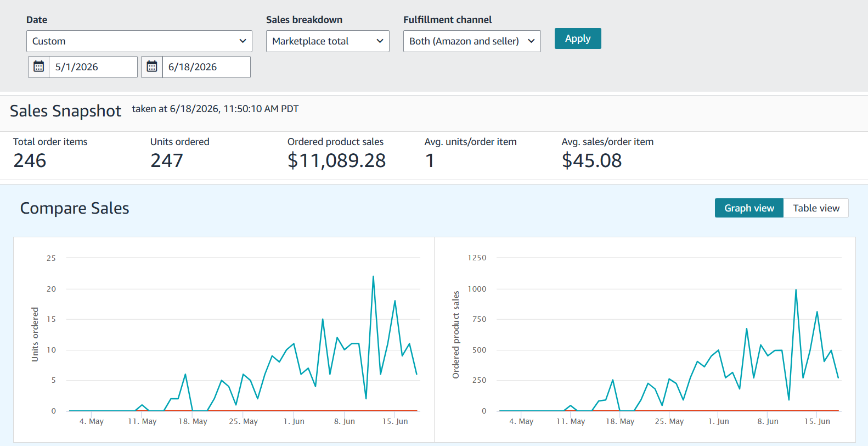The height and width of the screenshot is (446, 868).
Task: Click the Fulfillment channel label
Action: pyautogui.click(x=447, y=20)
